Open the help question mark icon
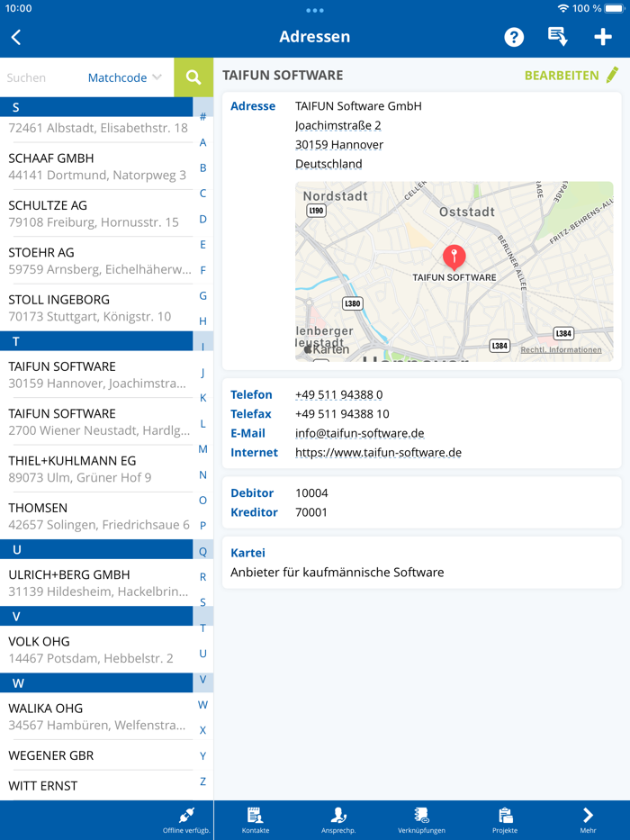 point(514,37)
